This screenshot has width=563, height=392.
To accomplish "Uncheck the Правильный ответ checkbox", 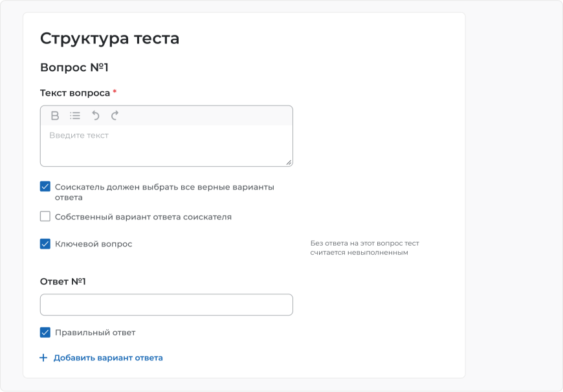I will click(x=45, y=332).
